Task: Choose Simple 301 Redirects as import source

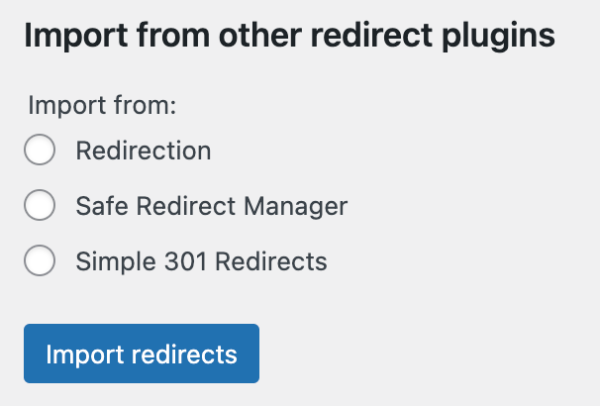Action: pyautogui.click(x=40, y=262)
